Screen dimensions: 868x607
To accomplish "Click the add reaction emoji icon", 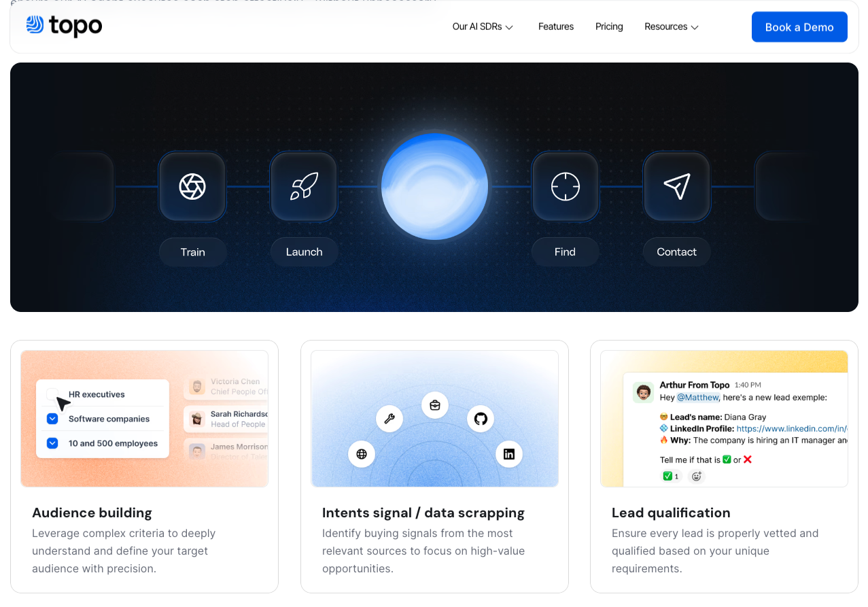I will point(697,476).
